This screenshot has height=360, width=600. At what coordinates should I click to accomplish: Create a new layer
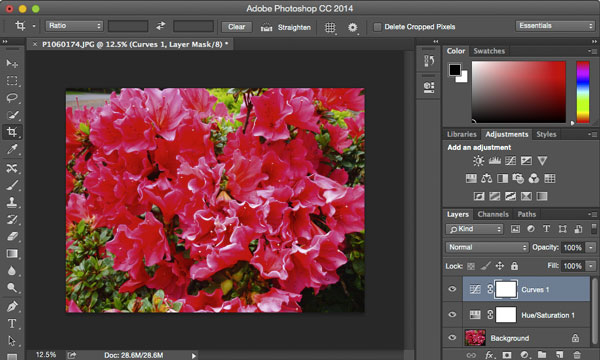pos(559,355)
